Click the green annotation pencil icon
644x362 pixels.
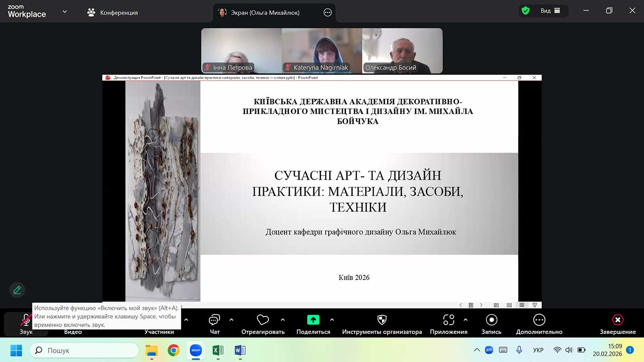click(17, 290)
